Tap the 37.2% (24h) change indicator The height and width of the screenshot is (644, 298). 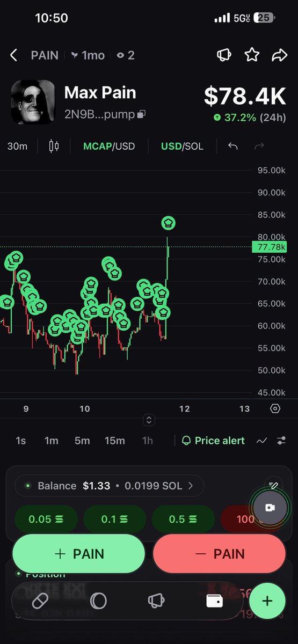click(250, 118)
